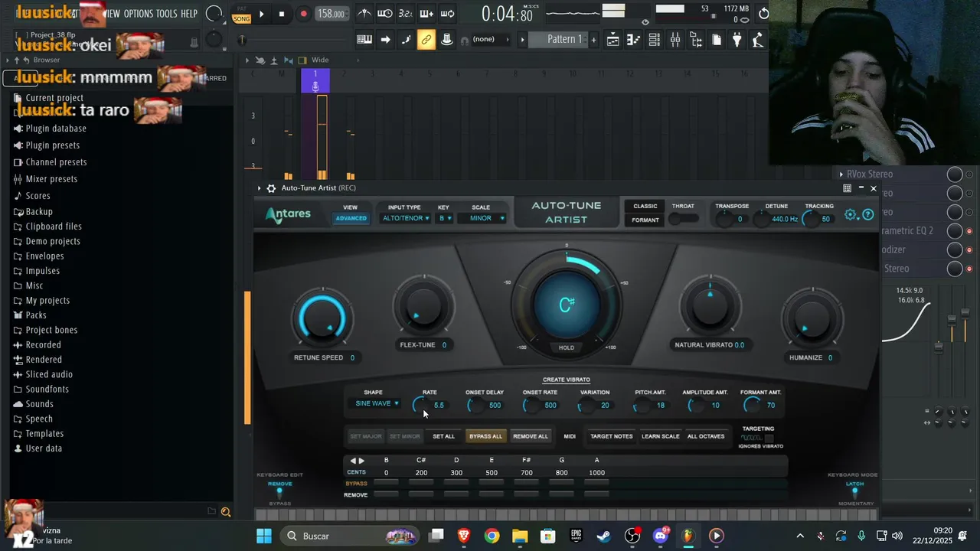Toggle the overdub recording icon
Screen dimensions: 980x551
[426, 13]
